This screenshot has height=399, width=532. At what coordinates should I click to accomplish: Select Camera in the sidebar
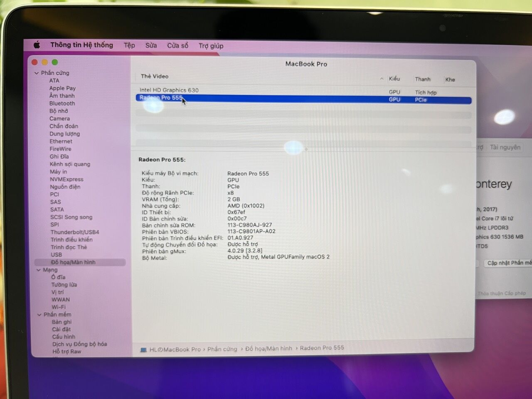coord(60,118)
